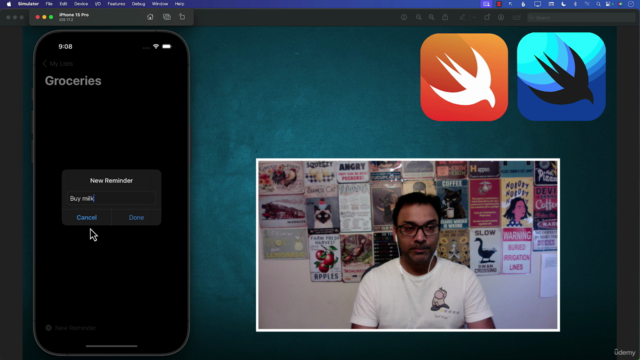Click the 9:08 time in the phone status bar

tap(65, 47)
